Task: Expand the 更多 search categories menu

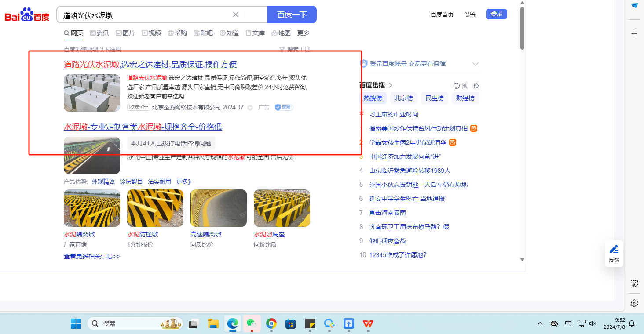Action: [303, 33]
